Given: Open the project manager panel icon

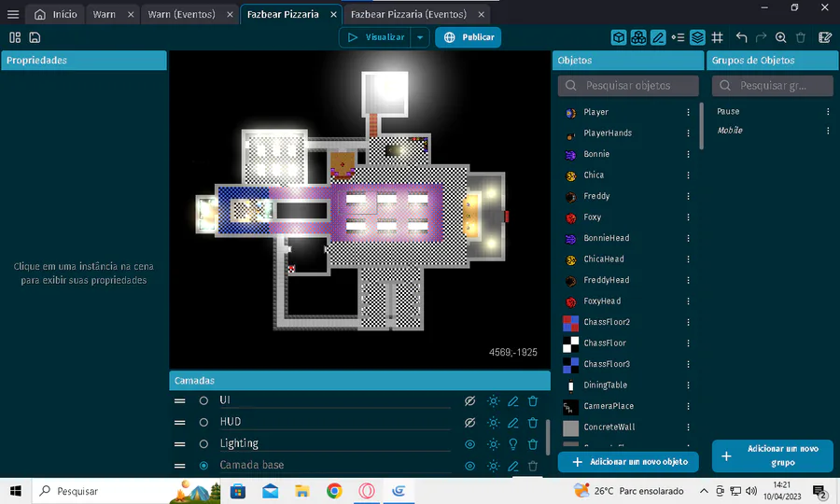Looking at the screenshot, I should [x=15, y=37].
